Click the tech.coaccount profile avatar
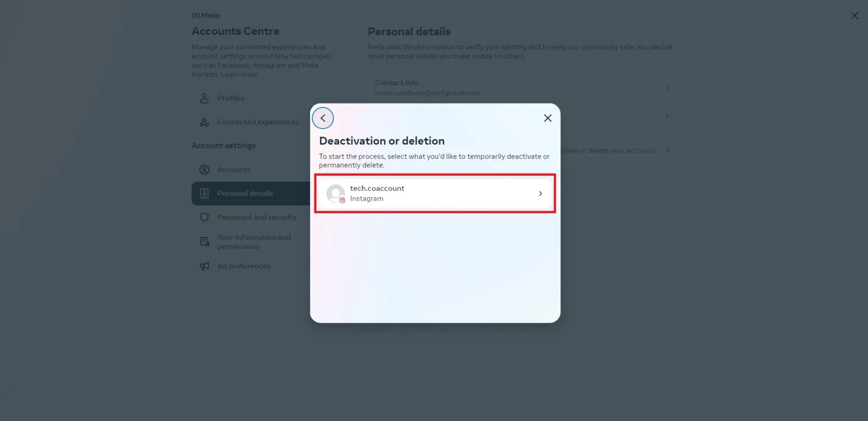 point(335,193)
